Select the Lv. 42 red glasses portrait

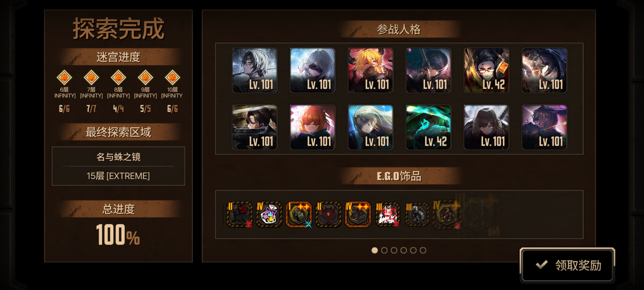pos(486,70)
